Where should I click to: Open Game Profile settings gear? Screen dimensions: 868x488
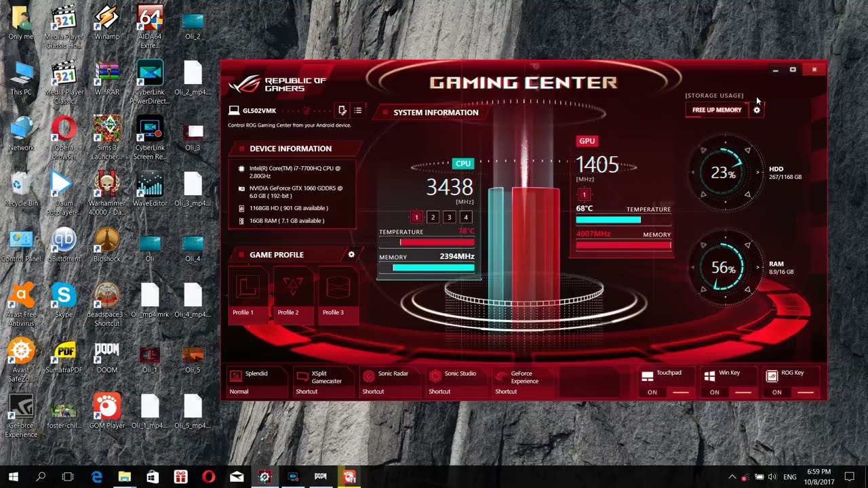coord(351,254)
